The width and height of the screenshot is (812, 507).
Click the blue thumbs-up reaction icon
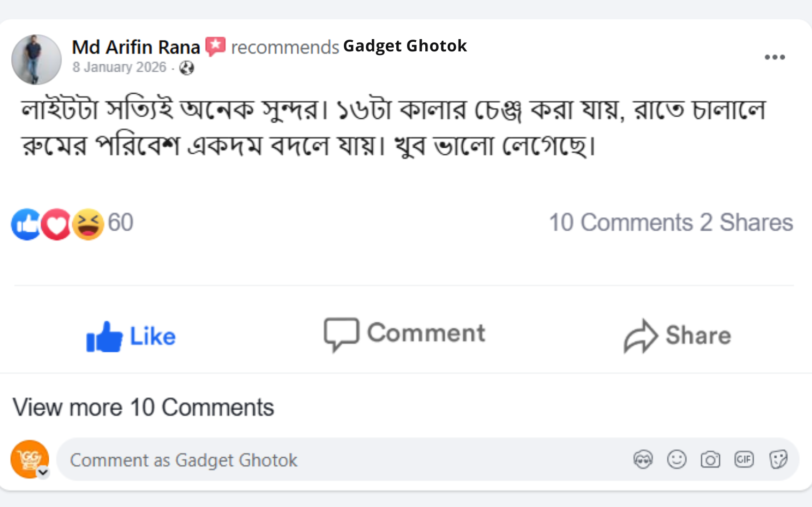(25, 224)
